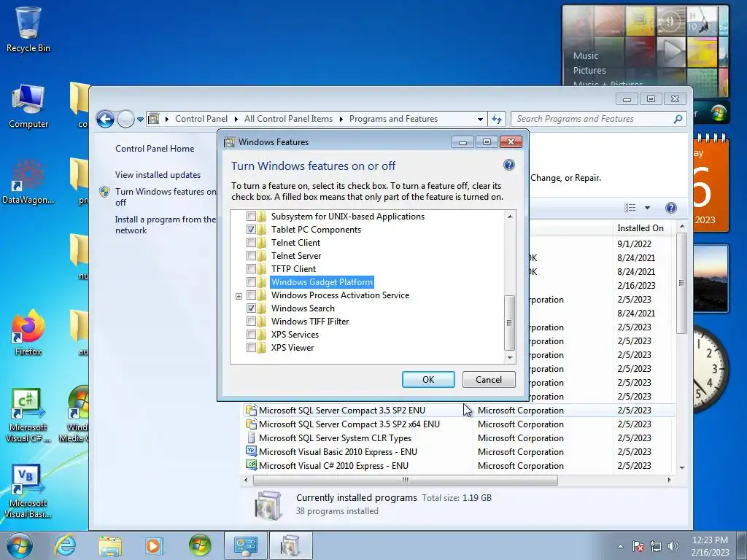747x560 pixels.
Task: Open Windows Explorer from the taskbar
Action: point(110,546)
